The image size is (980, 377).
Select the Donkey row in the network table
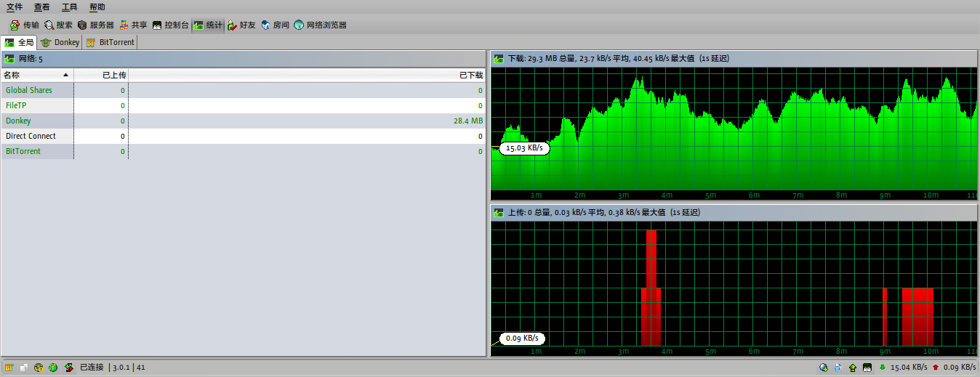click(243, 121)
